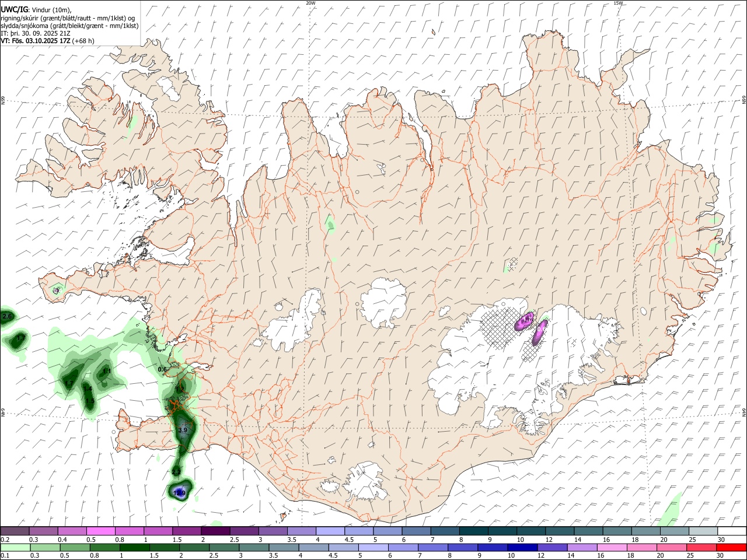
Task: Click the 0.8 label in top legend row
Action: (119, 540)
